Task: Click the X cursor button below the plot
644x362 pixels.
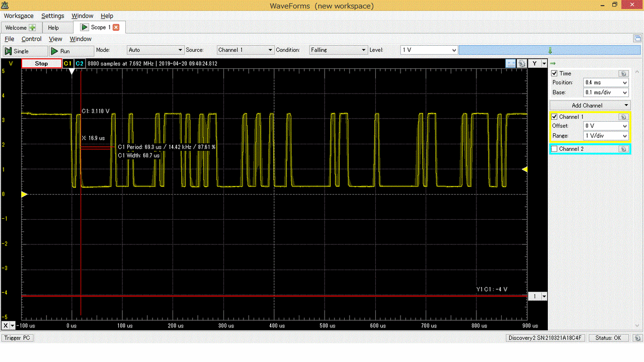Action: [6, 325]
